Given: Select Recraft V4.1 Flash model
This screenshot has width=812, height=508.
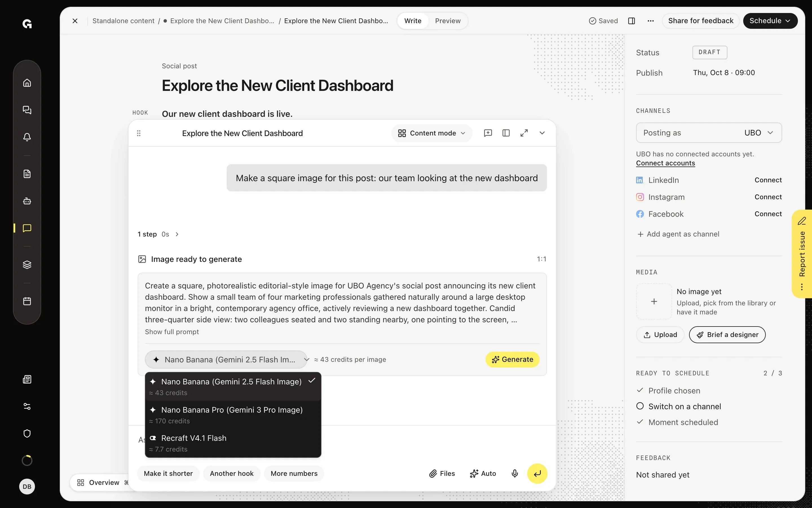Looking at the screenshot, I should (x=233, y=443).
